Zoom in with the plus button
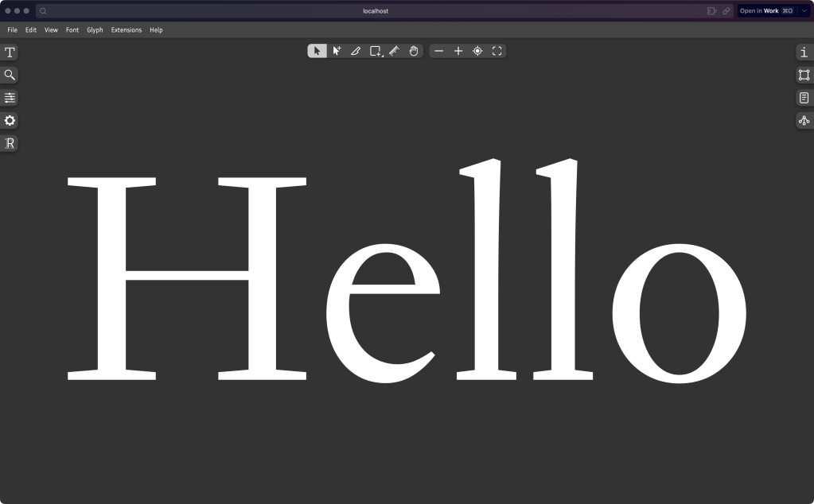Image resolution: width=814 pixels, height=504 pixels. (x=458, y=51)
